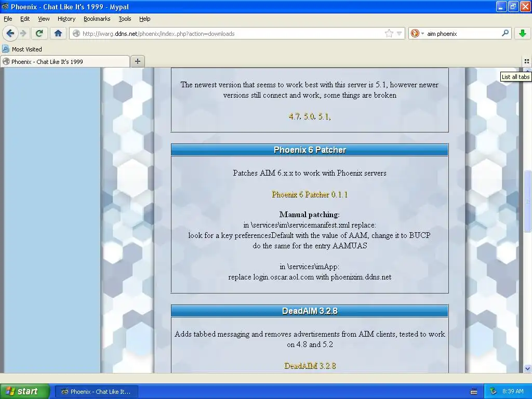
Task: Download AIM version 5.1 link
Action: click(324, 116)
